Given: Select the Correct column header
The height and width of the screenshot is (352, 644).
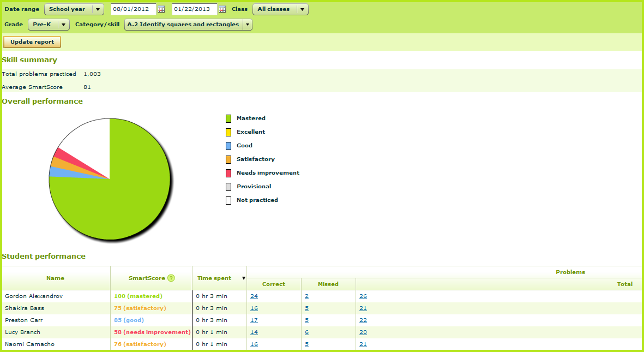Looking at the screenshot, I should click(274, 284).
